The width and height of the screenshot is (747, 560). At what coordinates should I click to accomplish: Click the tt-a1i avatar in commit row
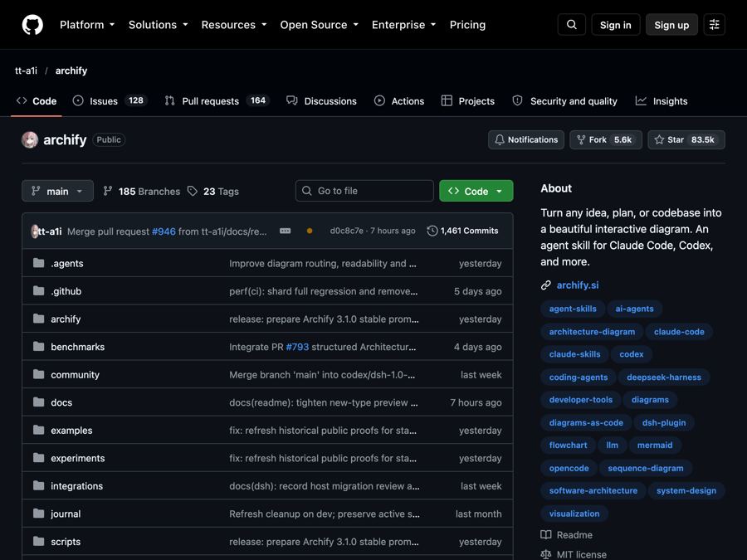pos(34,231)
